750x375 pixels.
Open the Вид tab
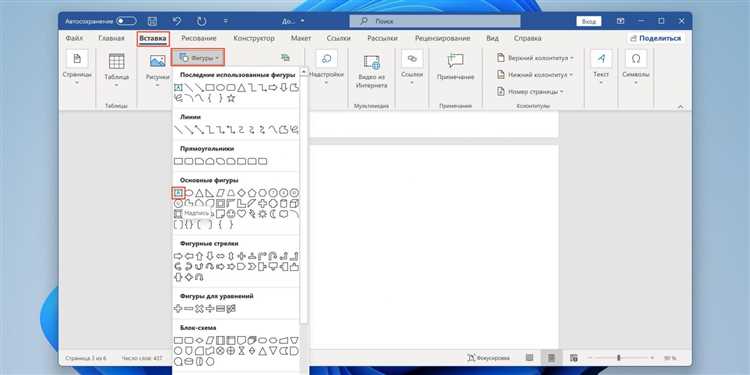492,38
